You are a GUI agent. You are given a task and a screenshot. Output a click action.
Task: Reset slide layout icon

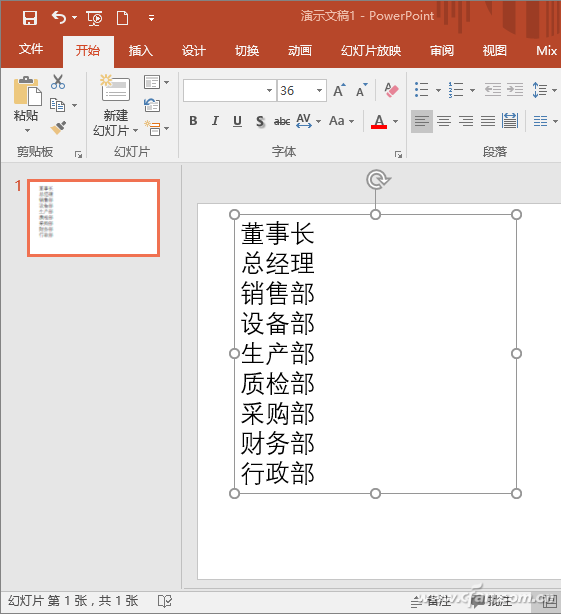[x=152, y=105]
